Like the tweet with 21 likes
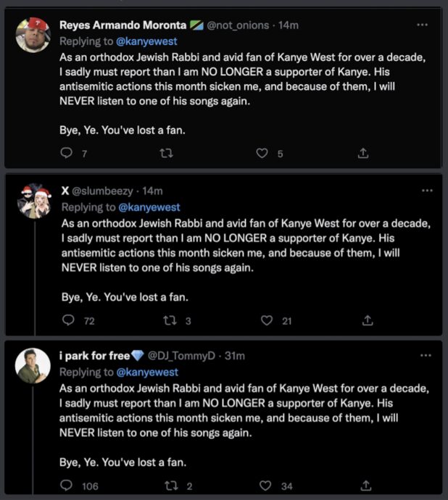The width and height of the screenshot is (448, 500). click(x=266, y=320)
